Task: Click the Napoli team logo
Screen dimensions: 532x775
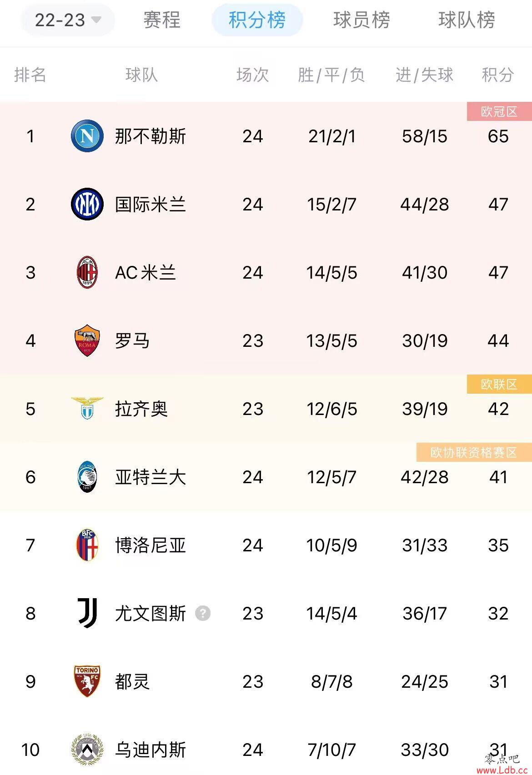Action: tap(87, 136)
